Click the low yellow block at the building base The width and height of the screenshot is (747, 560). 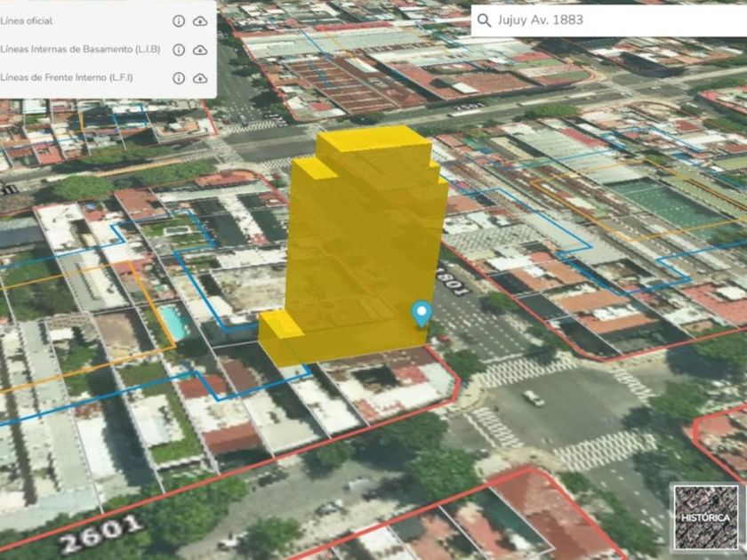(280, 340)
